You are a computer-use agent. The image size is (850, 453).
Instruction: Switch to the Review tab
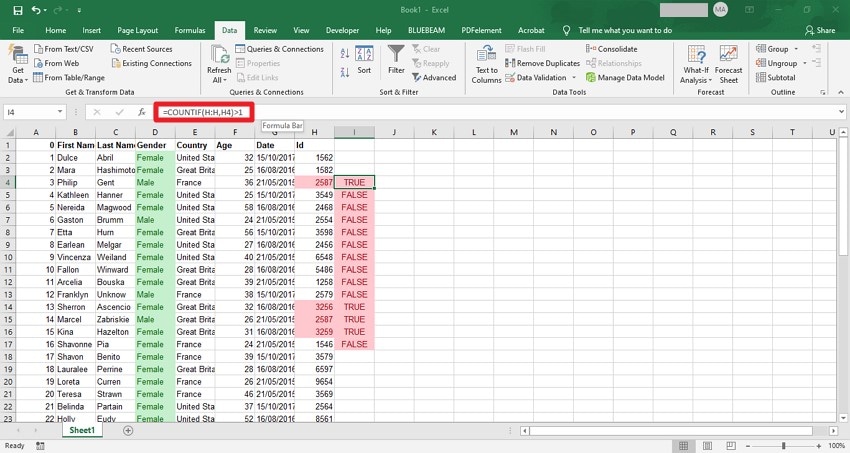265,30
